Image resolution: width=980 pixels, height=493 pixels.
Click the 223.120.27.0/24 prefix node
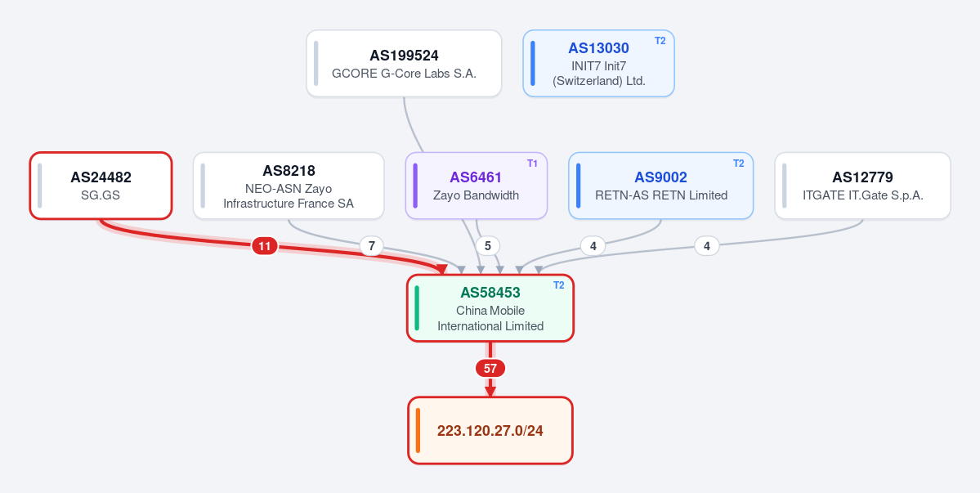coord(490,431)
